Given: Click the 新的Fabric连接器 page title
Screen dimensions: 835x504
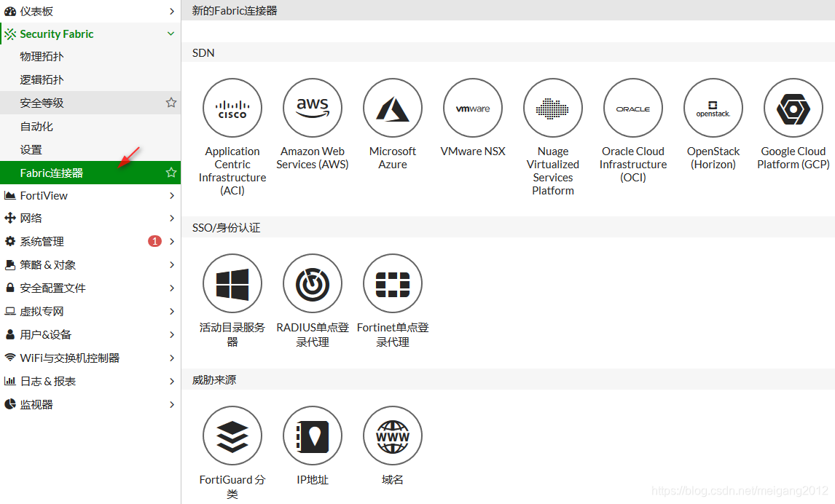Looking at the screenshot, I should 235,11.
